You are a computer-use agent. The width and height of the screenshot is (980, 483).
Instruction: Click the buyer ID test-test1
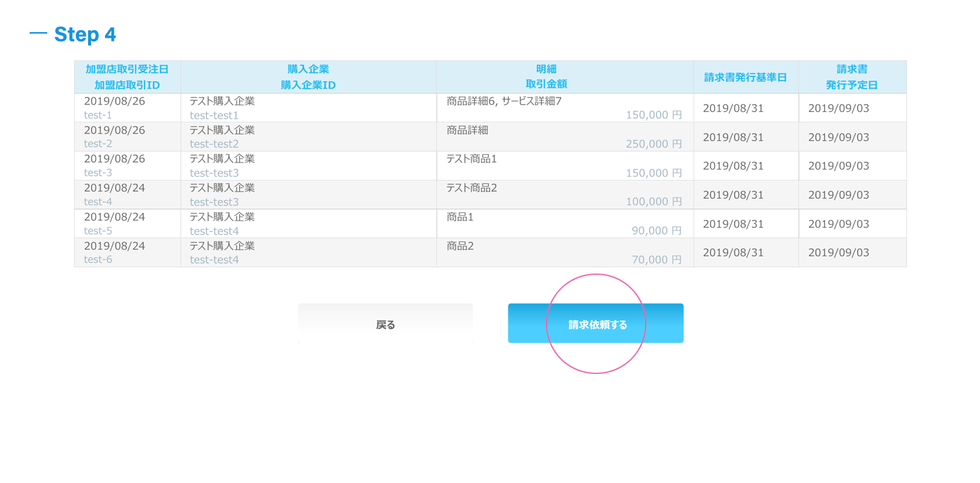(214, 116)
